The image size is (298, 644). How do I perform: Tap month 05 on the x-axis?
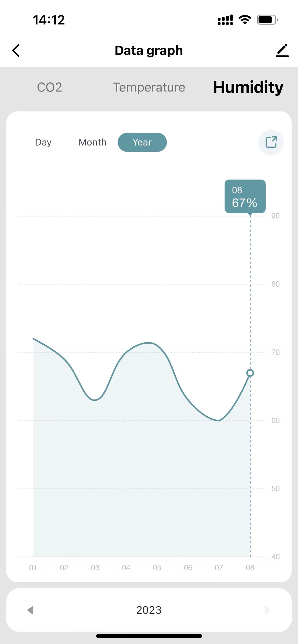point(157,568)
